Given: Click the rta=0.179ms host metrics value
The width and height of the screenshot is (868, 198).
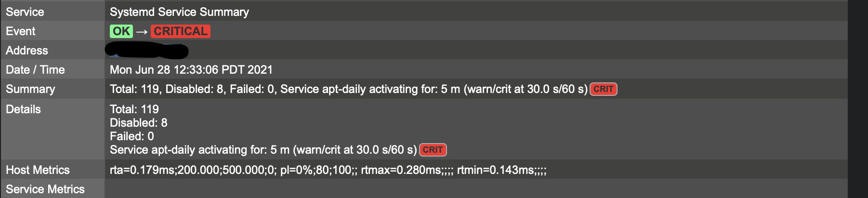Looking at the screenshot, I should [x=328, y=170].
